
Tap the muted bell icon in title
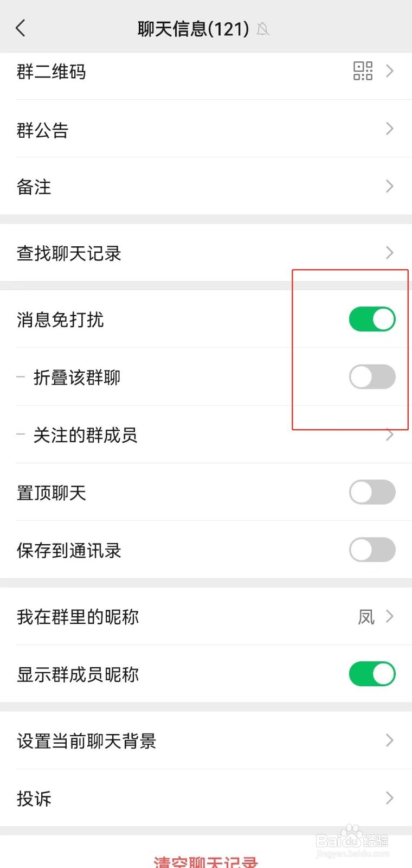point(263,29)
